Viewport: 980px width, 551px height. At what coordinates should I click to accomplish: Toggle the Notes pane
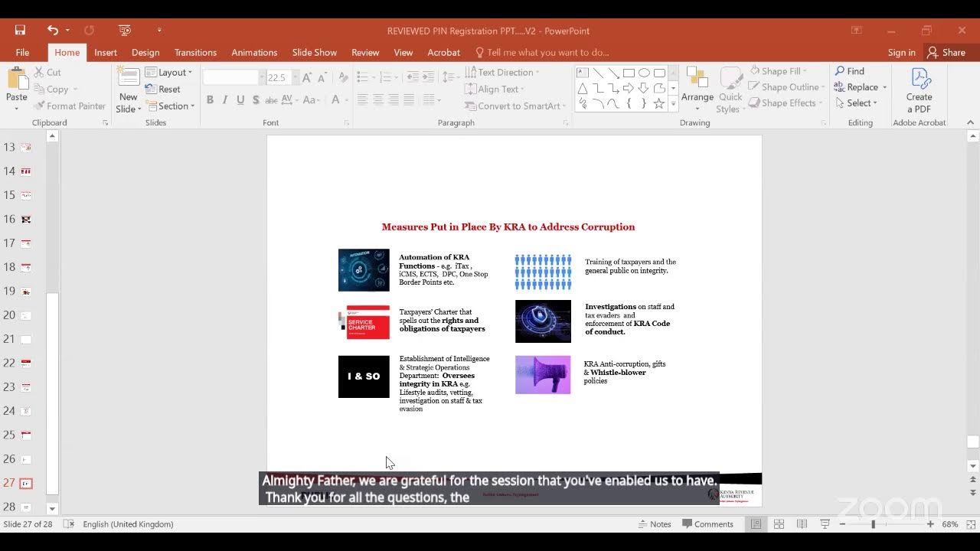[x=654, y=524]
